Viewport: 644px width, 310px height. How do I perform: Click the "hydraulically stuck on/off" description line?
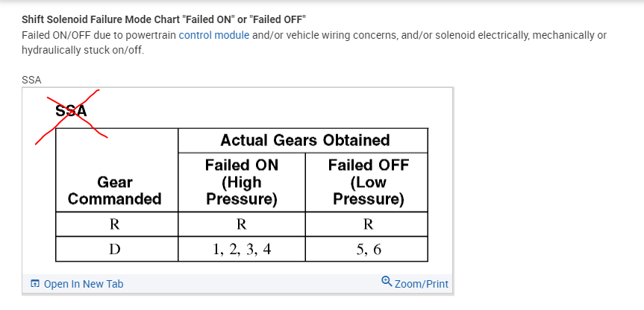[83, 51]
